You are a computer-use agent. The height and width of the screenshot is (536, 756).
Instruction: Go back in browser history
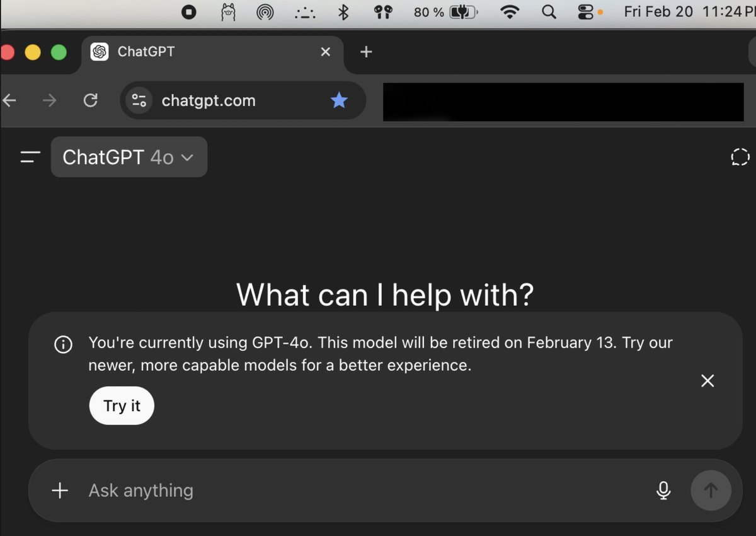pyautogui.click(x=9, y=100)
